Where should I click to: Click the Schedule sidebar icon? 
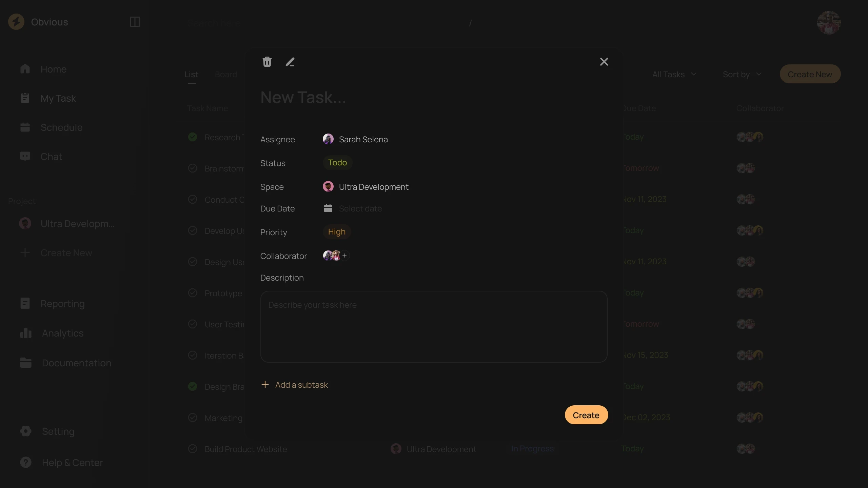pyautogui.click(x=25, y=127)
